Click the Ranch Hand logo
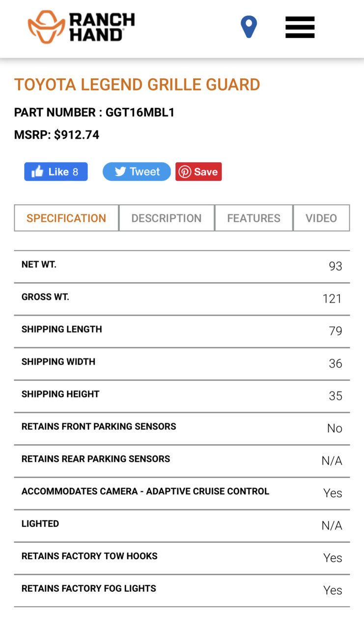 81,27
